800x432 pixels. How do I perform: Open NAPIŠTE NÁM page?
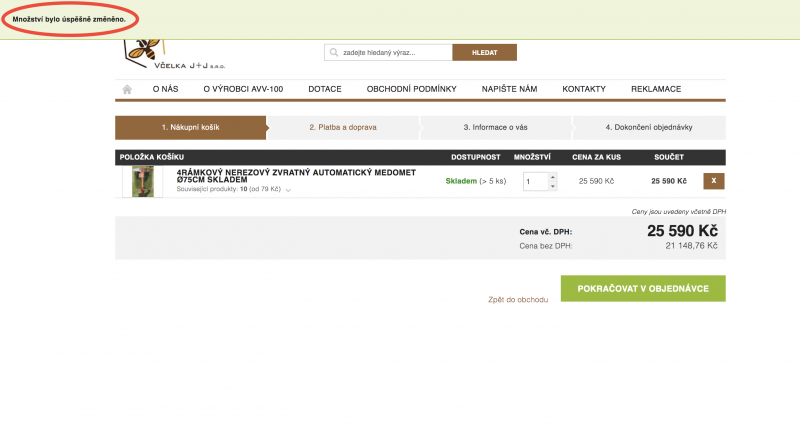(509, 89)
